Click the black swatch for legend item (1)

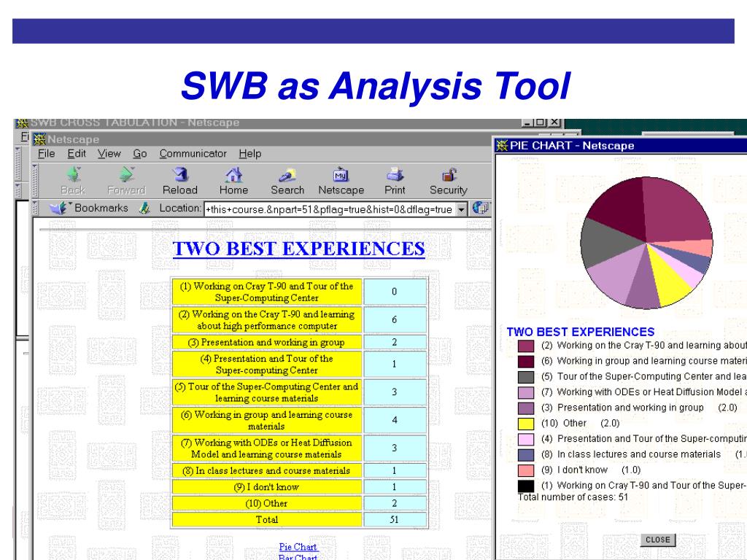tap(526, 486)
